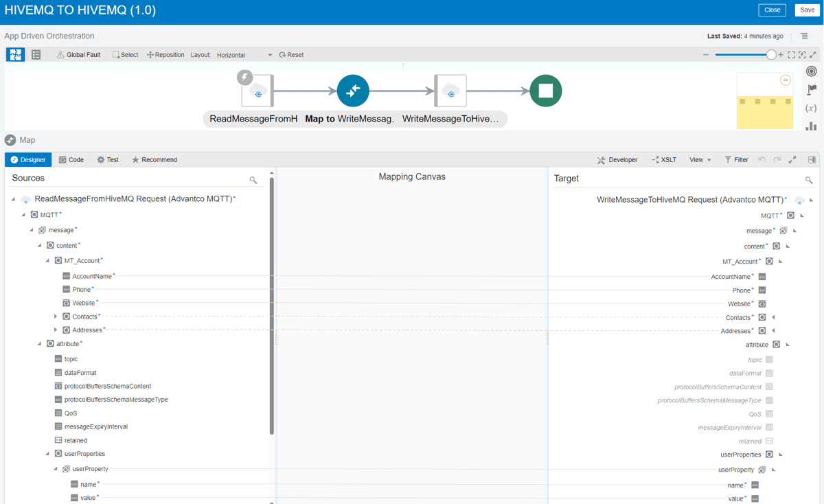Open the variables (x) panel
Screen dimensions: 824x504
(812, 108)
